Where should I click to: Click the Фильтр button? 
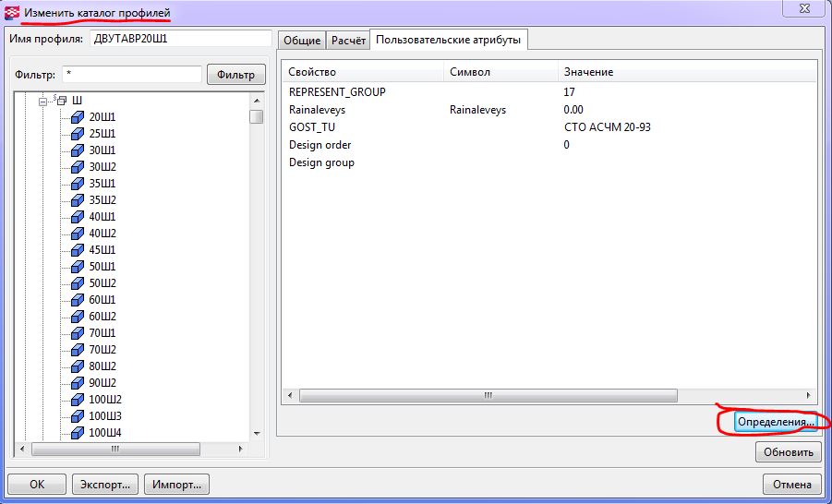click(x=236, y=74)
